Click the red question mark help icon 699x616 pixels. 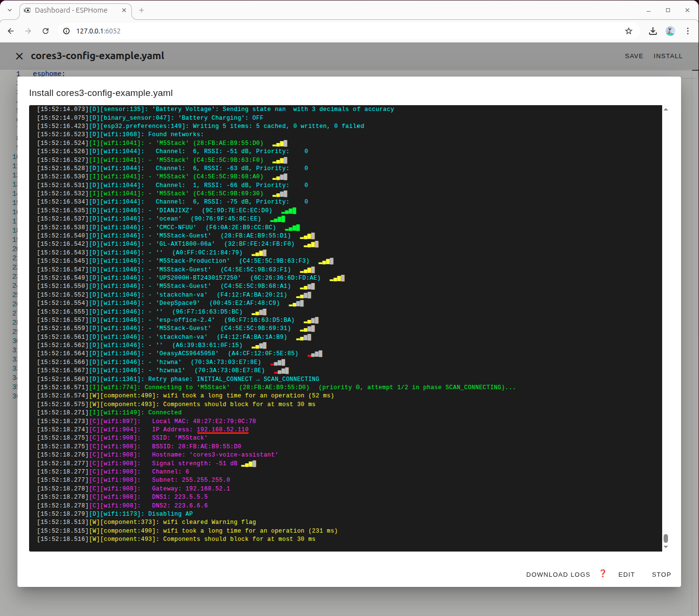pyautogui.click(x=603, y=574)
